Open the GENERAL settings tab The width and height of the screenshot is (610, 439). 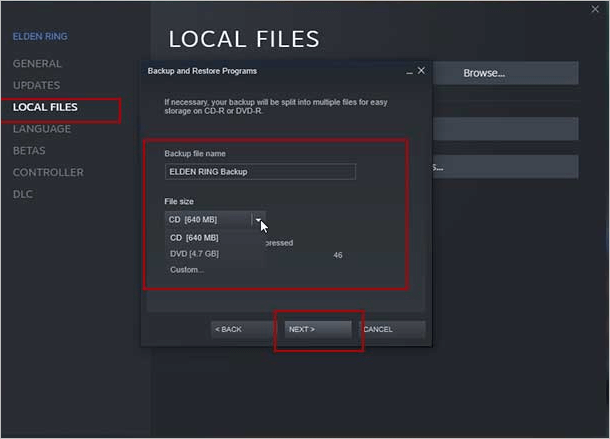(37, 64)
